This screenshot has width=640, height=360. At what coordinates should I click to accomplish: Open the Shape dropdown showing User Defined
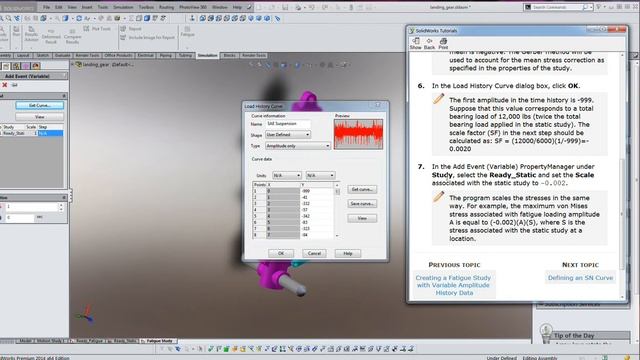click(x=288, y=134)
